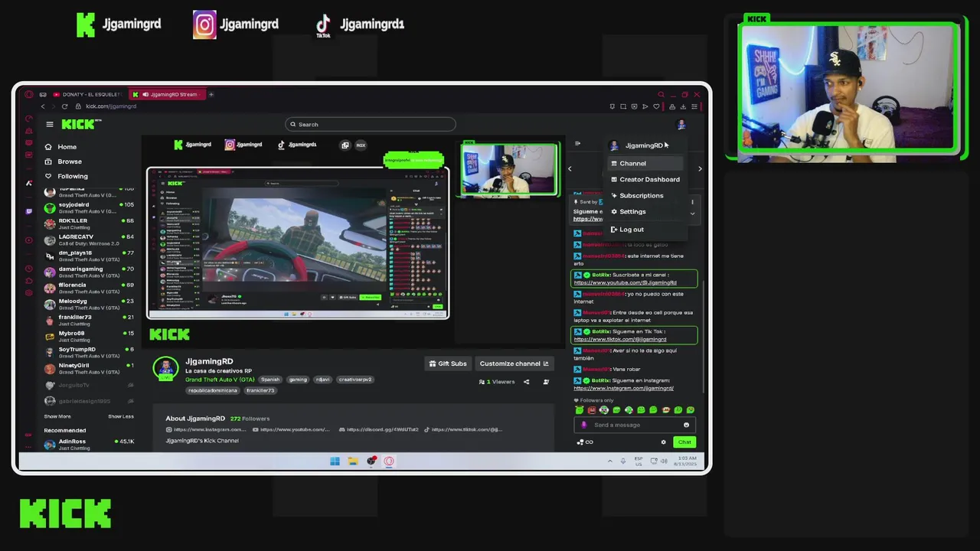Image resolution: width=980 pixels, height=551 pixels.
Task: Click the Twitch icon in Opera sidebar
Action: click(29, 210)
